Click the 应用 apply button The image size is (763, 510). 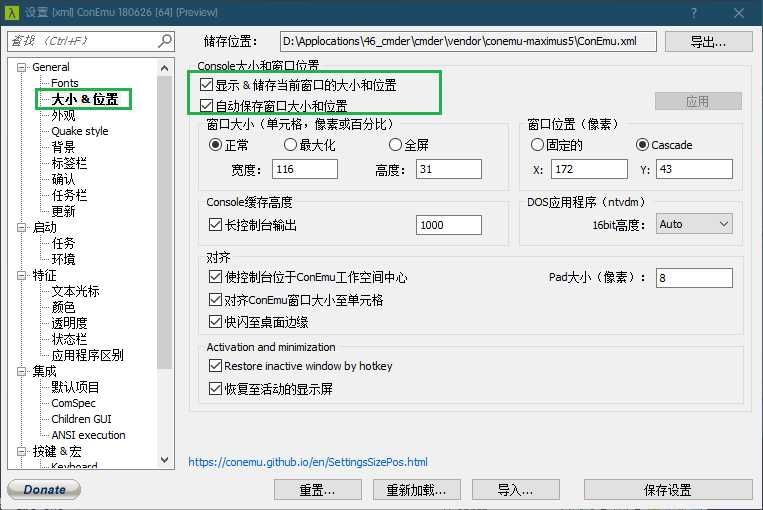[x=698, y=101]
